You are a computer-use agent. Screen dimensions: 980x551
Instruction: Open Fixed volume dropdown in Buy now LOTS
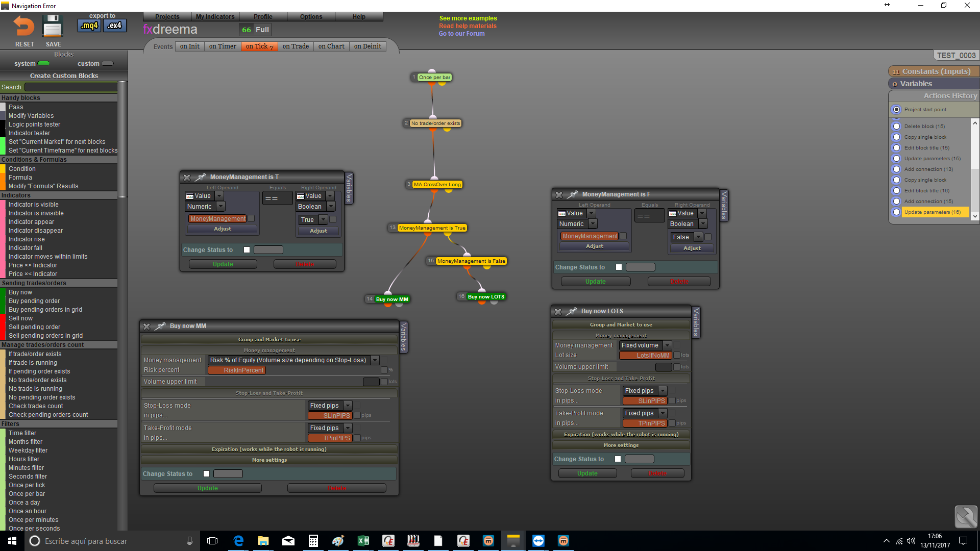667,345
